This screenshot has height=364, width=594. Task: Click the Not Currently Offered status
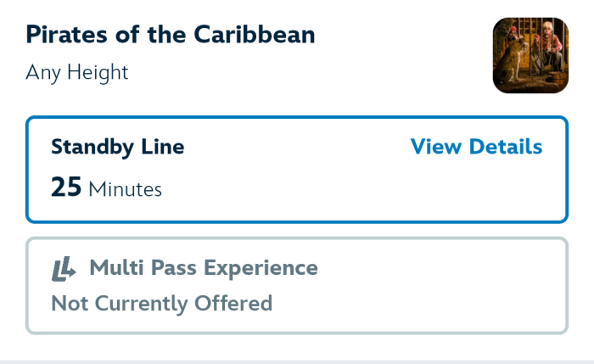(x=161, y=303)
